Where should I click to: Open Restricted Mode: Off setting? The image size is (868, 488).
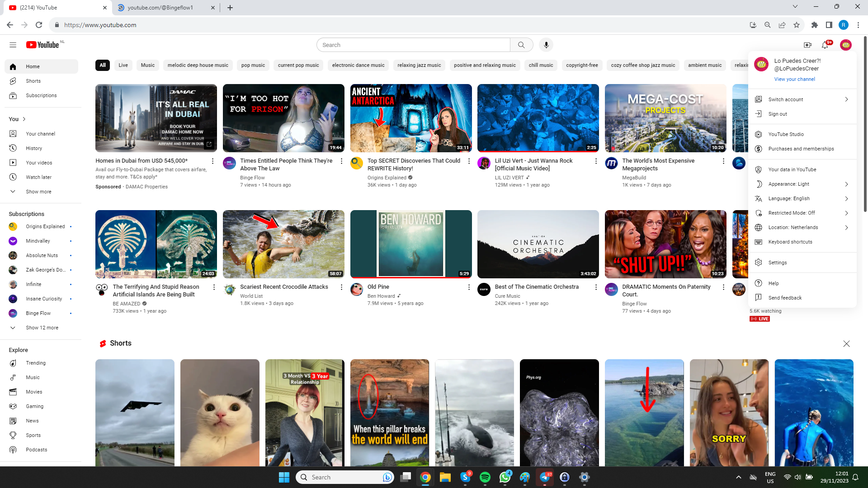pos(791,213)
